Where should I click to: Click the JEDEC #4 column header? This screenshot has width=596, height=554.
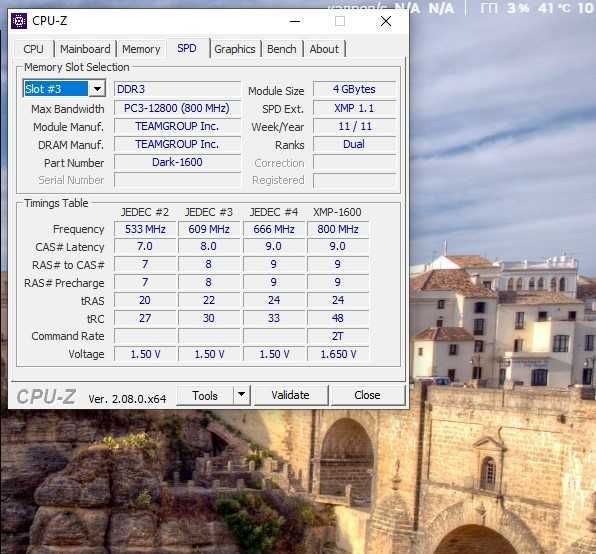(274, 212)
